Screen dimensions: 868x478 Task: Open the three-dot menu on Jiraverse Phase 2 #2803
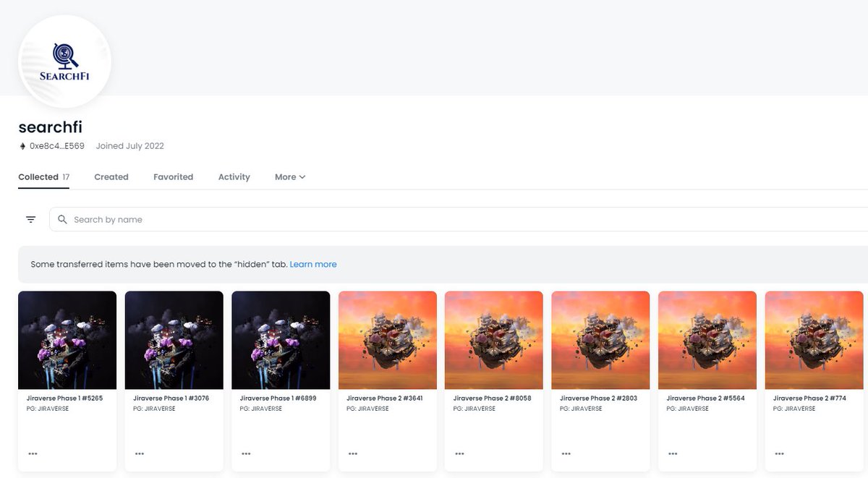pyautogui.click(x=566, y=453)
